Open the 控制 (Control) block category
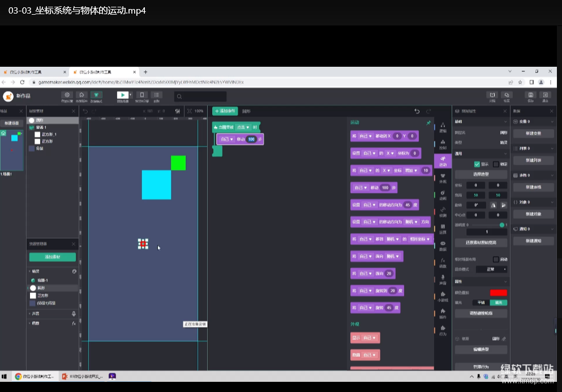This screenshot has width=562, height=392. 443,144
